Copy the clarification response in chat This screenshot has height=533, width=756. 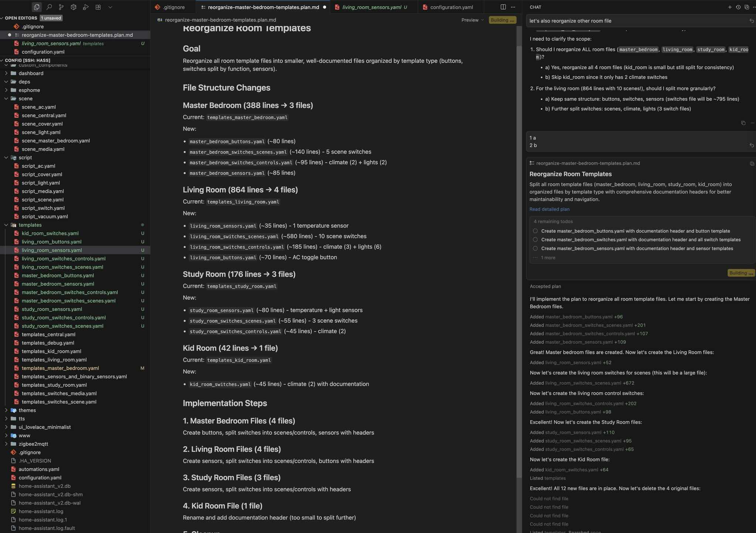(x=743, y=123)
